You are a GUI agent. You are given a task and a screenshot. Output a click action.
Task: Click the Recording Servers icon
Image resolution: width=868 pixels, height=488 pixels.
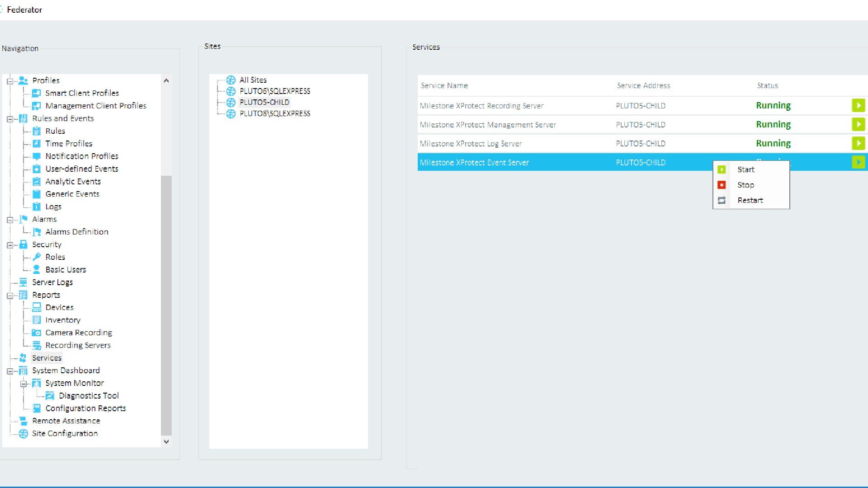pos(37,345)
